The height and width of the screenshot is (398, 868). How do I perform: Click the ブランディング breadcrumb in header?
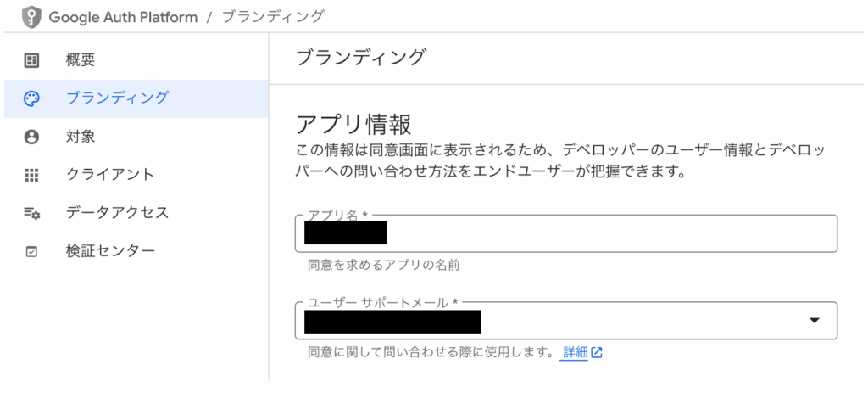273,17
